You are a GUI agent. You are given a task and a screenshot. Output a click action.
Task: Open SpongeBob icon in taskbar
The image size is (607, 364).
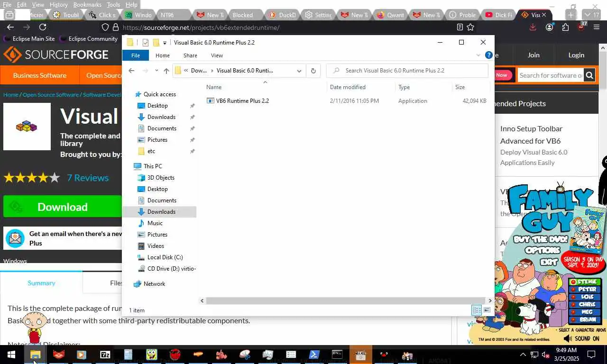point(152,355)
